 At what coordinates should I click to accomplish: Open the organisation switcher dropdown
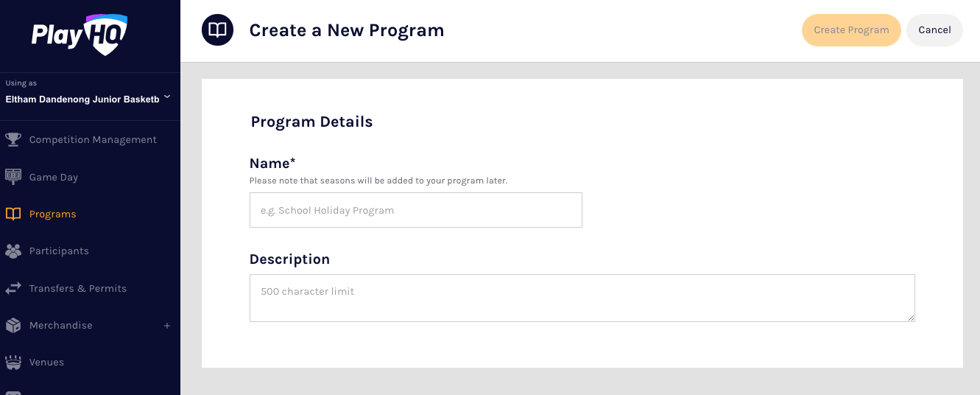pyautogui.click(x=167, y=97)
